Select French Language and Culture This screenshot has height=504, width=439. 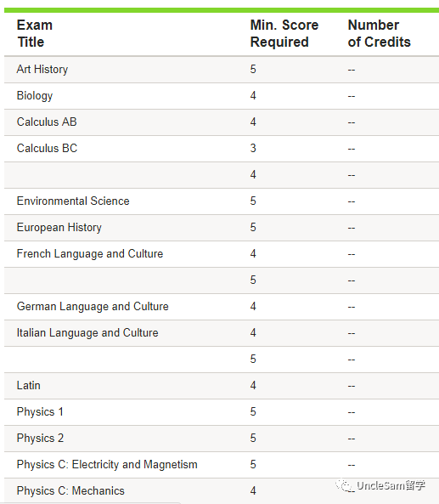click(90, 254)
